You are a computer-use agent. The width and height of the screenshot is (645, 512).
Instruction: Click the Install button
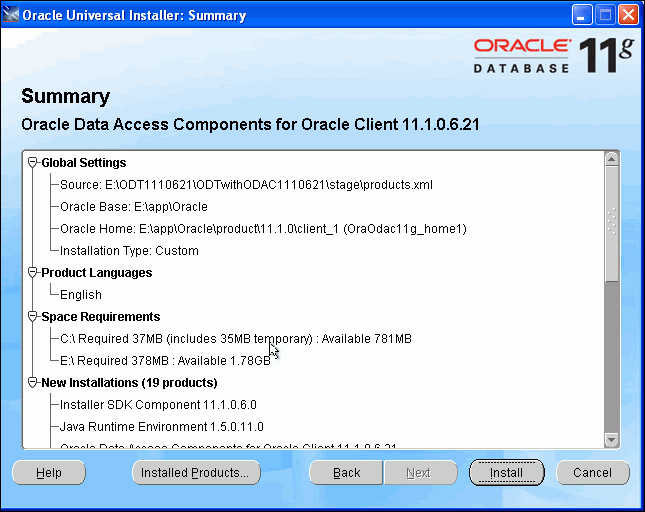pos(506,472)
